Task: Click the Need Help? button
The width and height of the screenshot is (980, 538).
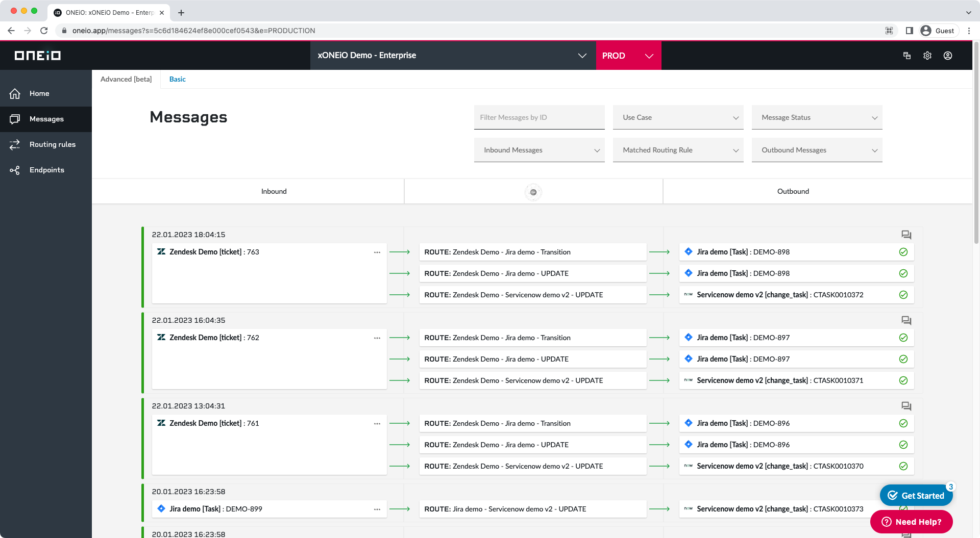Action: click(x=911, y=522)
